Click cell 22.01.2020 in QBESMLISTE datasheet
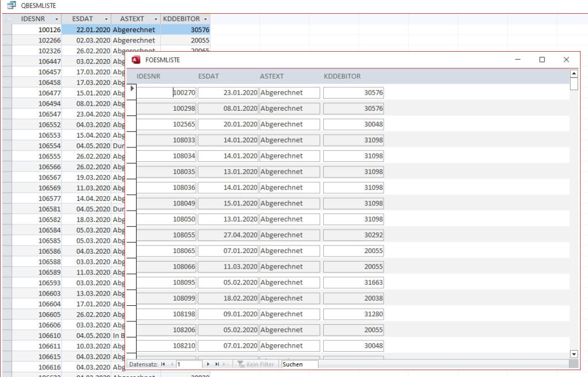The image size is (588, 377). [x=86, y=30]
